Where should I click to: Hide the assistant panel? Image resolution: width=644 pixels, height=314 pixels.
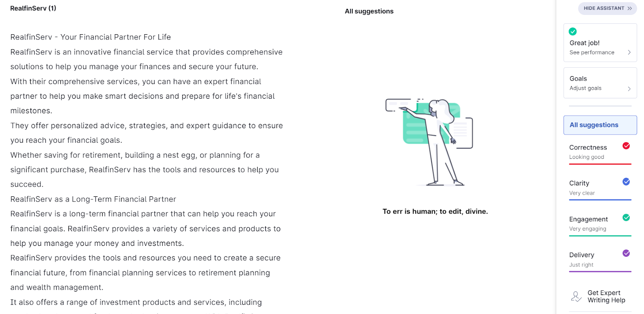607,8
